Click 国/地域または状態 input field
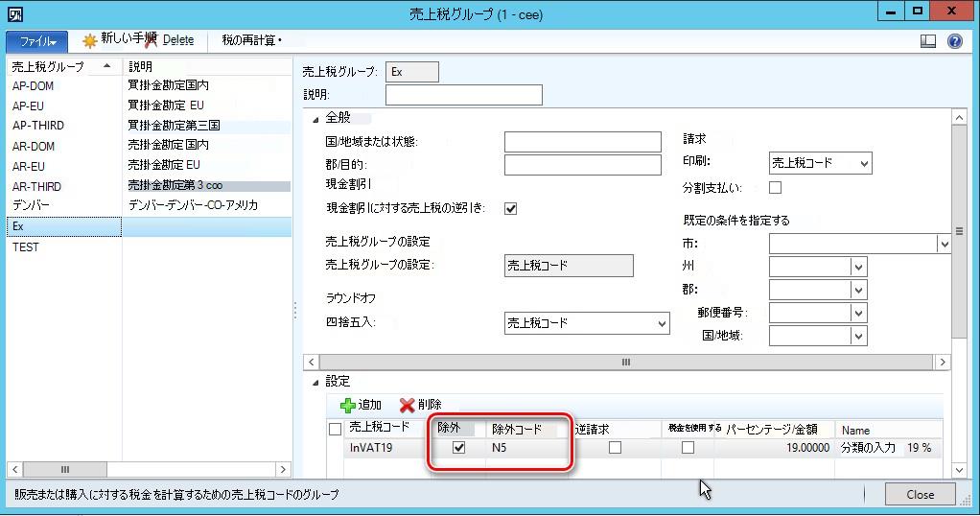Screen dimensions: 980x516 point(582,141)
